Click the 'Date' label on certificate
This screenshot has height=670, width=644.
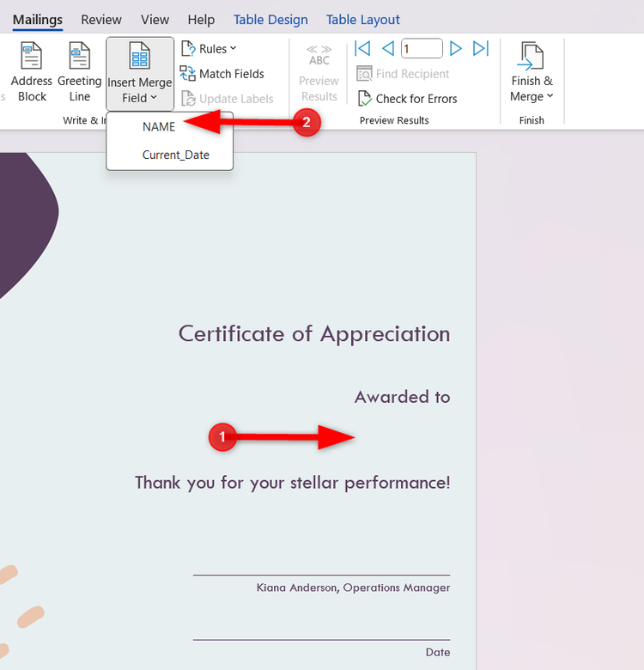coord(438,652)
